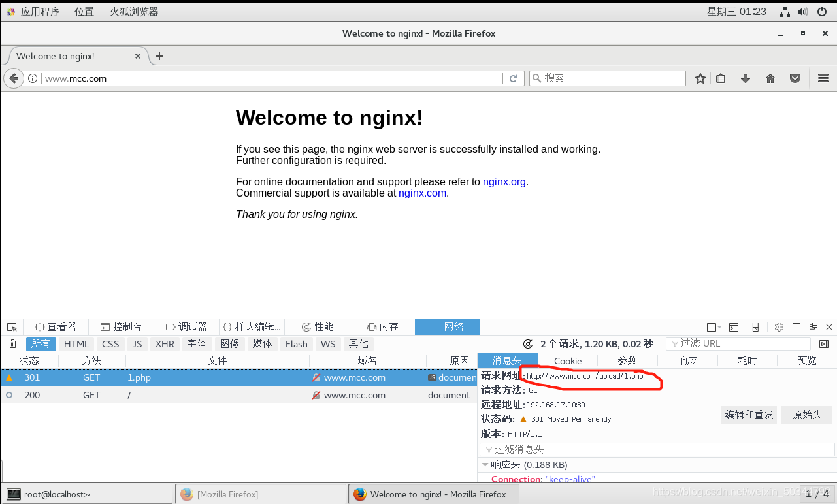This screenshot has width=837, height=504.
Task: Select the 200 GET / request row
Action: [x=238, y=395]
